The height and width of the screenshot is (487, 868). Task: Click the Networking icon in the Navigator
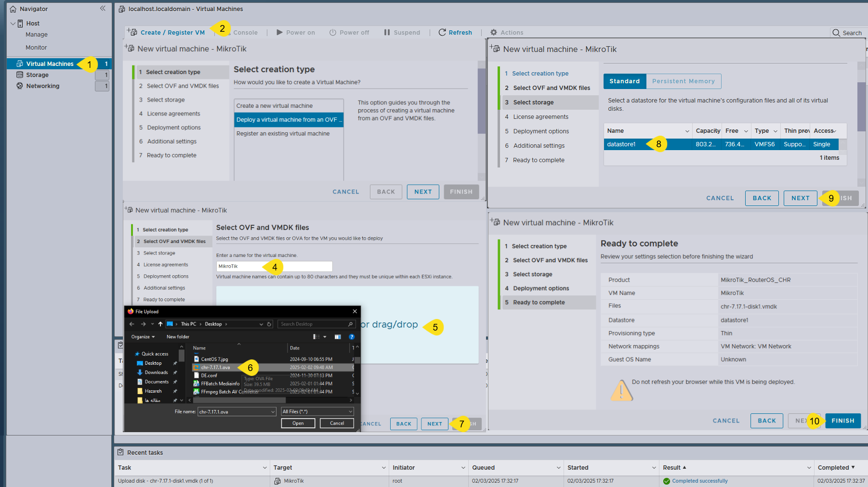point(20,86)
